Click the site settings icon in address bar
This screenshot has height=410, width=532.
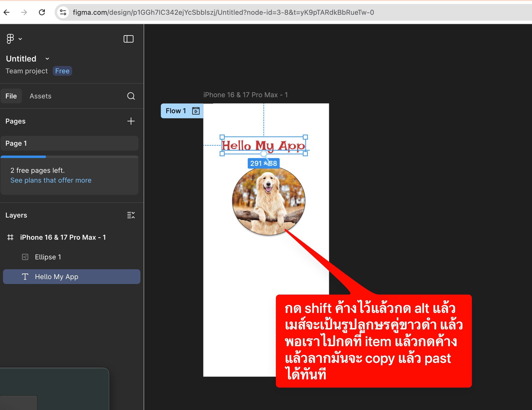tap(63, 12)
